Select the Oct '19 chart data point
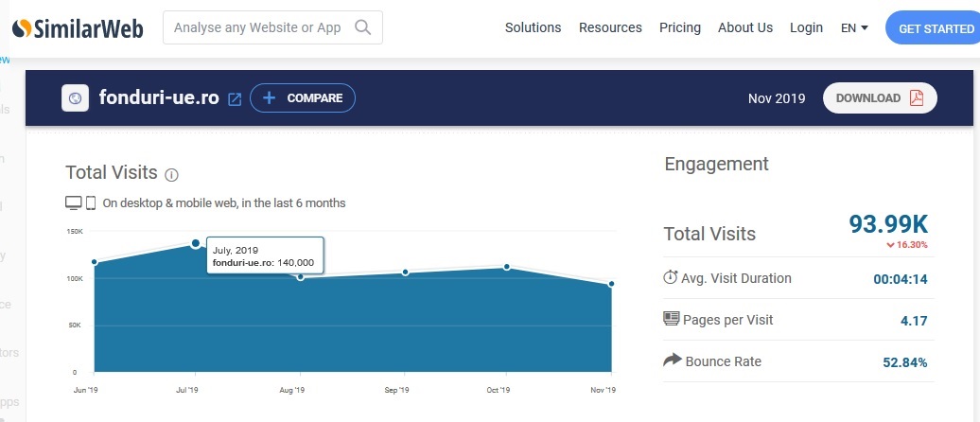 point(507,267)
